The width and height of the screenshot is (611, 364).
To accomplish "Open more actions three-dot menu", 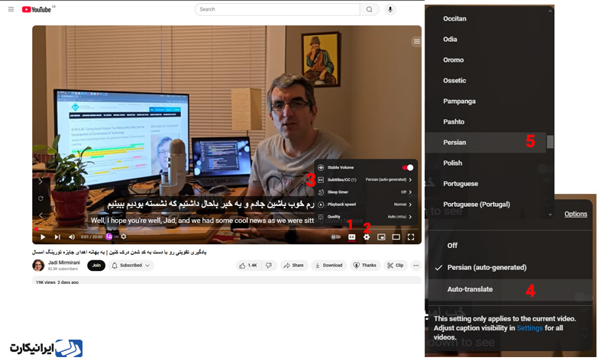I will point(416,266).
